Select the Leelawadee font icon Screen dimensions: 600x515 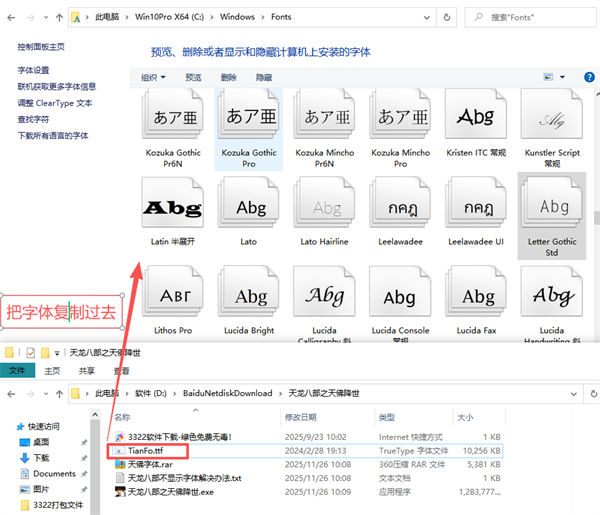pyautogui.click(x=400, y=203)
